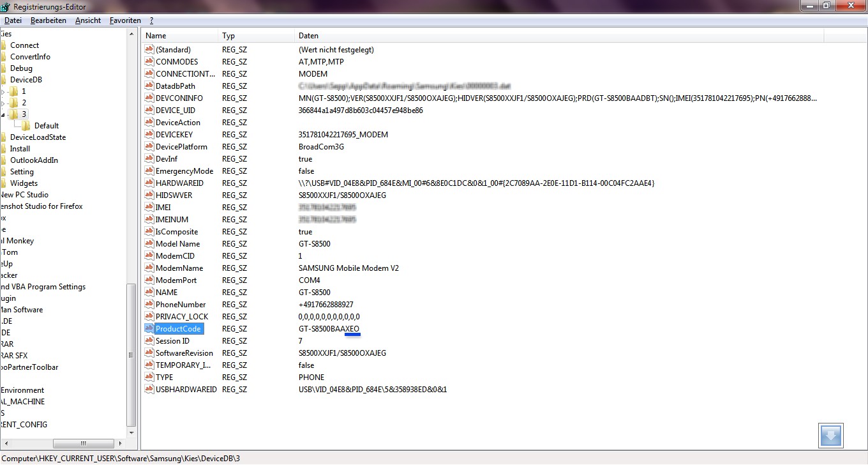Expand the key 1 tree node
This screenshot has height=465, width=868.
coord(3,91)
